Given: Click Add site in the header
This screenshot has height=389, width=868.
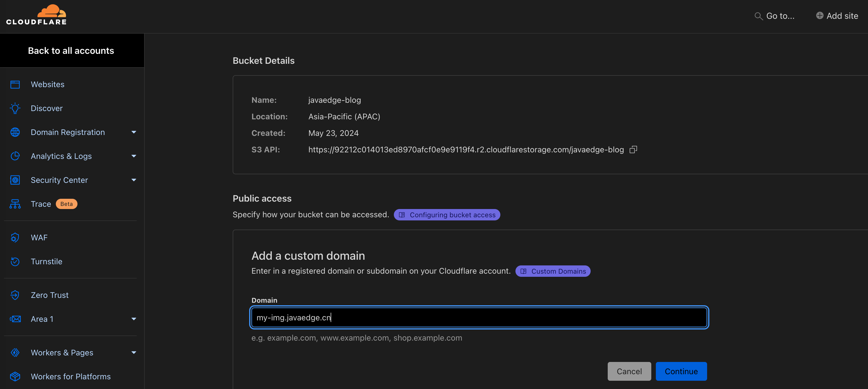Looking at the screenshot, I should coord(837,16).
